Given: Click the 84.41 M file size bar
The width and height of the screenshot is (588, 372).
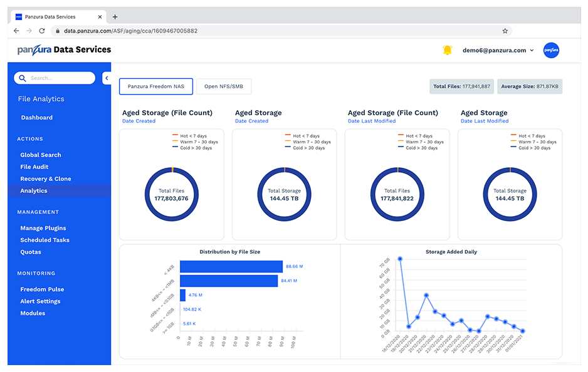Looking at the screenshot, I should point(229,281).
